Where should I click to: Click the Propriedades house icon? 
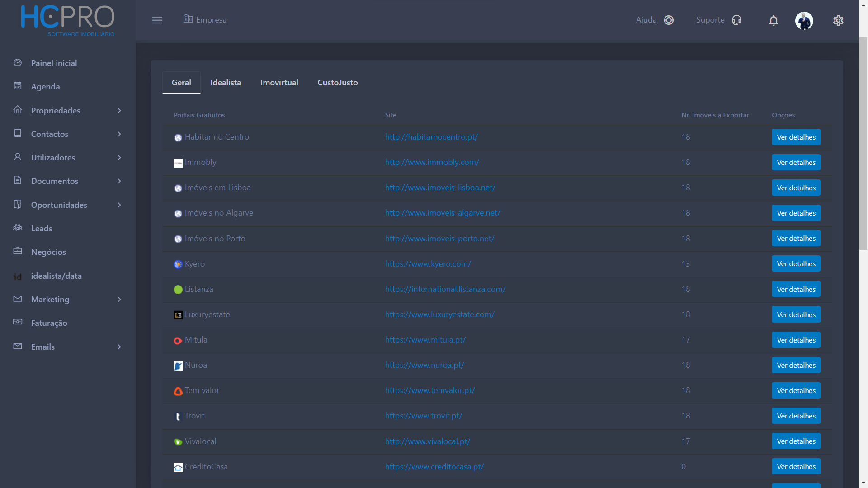[x=18, y=110]
